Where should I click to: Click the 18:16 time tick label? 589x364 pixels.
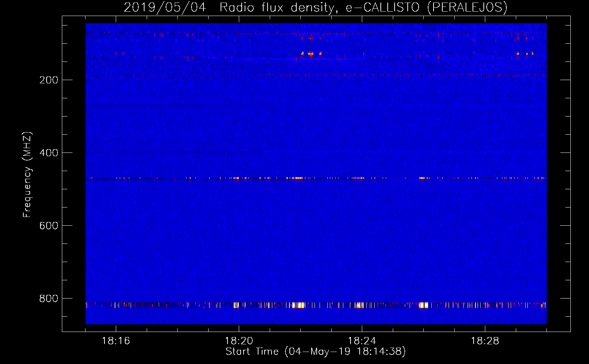tap(116, 341)
